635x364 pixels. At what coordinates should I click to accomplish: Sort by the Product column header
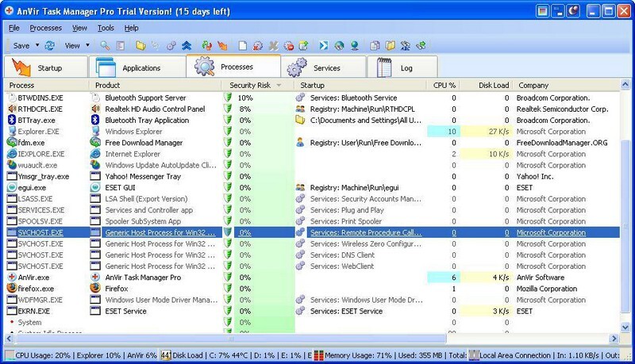(x=156, y=86)
